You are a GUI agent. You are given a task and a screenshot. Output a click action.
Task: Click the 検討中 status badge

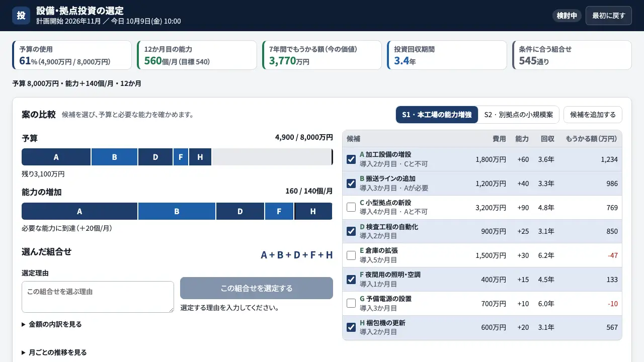(x=567, y=16)
